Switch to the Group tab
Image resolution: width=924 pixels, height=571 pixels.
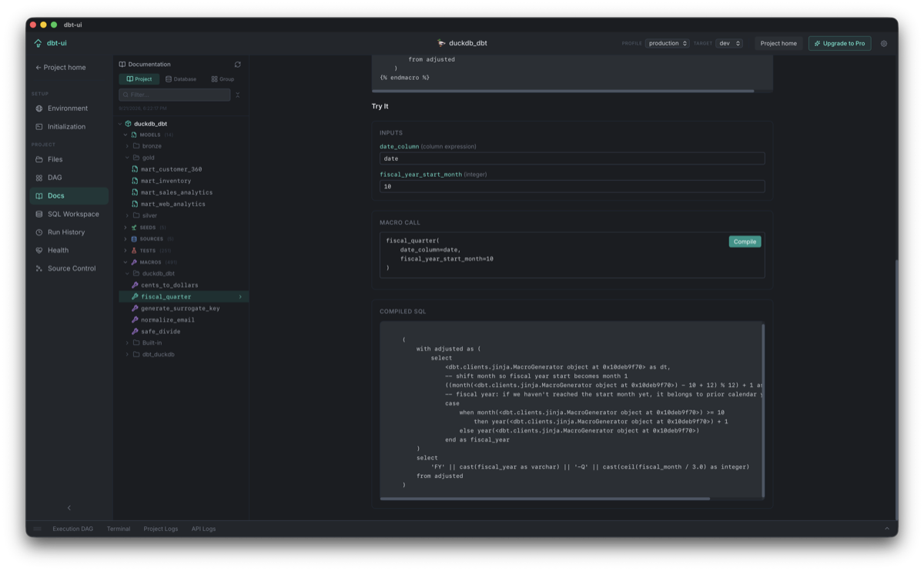223,79
